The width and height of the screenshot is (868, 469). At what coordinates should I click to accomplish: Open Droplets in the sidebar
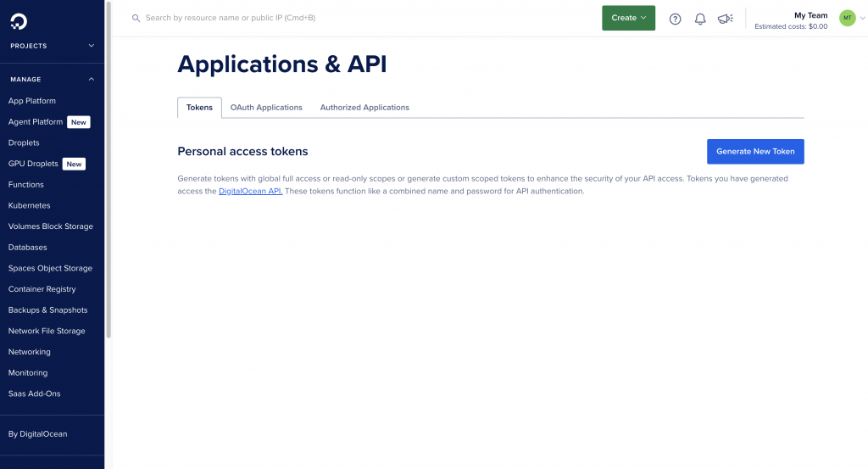coord(24,142)
